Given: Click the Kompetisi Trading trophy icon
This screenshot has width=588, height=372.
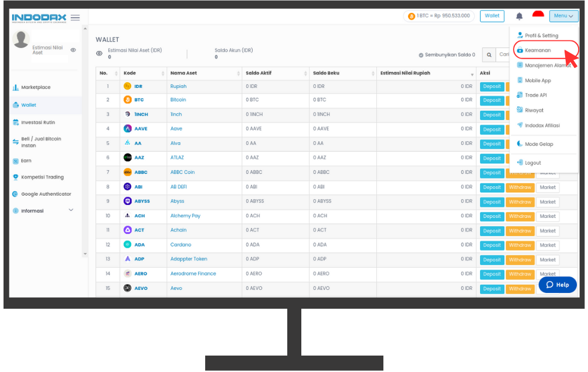Looking at the screenshot, I should point(15,177).
